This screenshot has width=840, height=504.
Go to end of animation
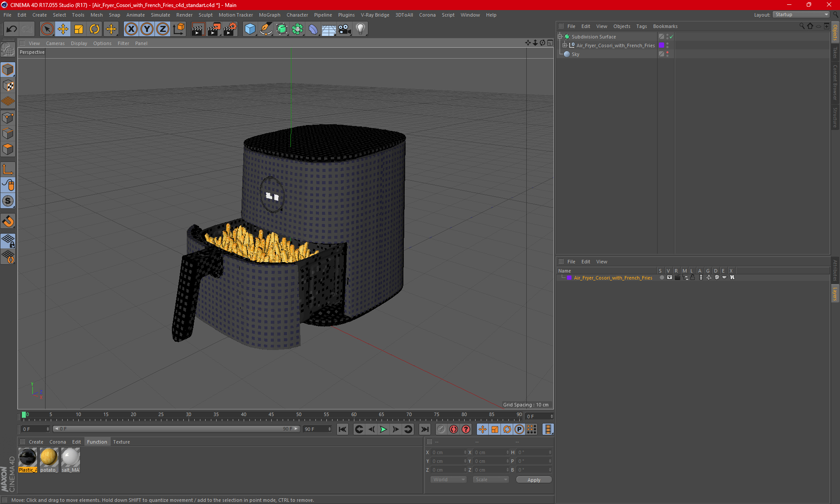pos(424,429)
